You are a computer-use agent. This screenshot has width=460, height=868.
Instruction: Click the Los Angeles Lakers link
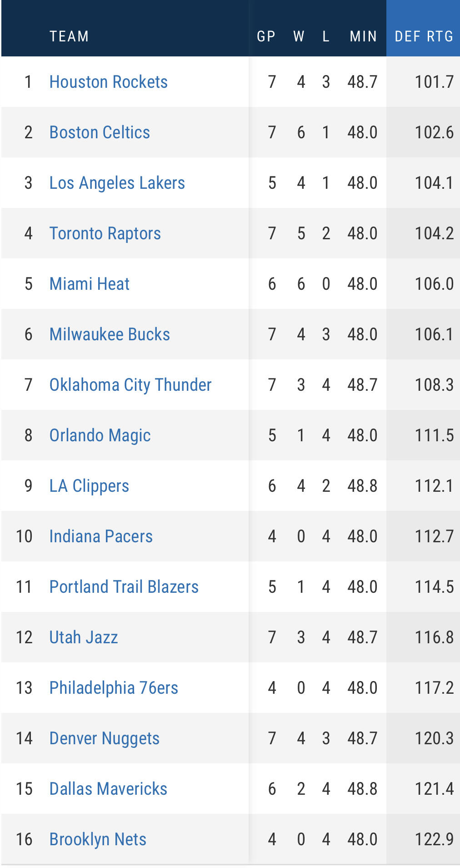(117, 183)
